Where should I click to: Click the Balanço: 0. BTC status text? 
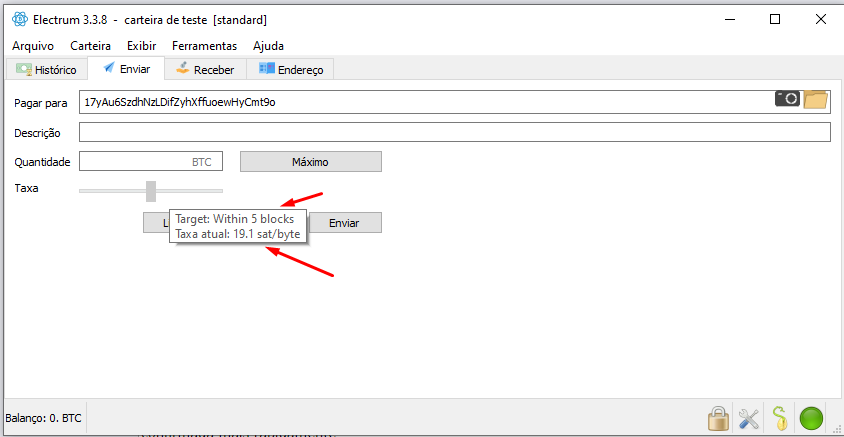tap(43, 418)
